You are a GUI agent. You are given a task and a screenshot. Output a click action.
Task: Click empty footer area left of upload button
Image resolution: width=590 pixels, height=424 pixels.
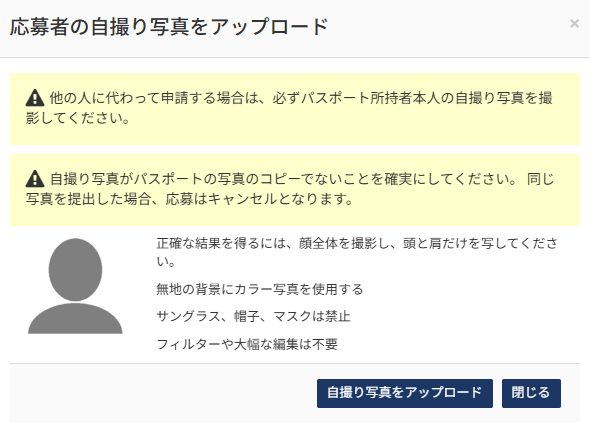162,393
